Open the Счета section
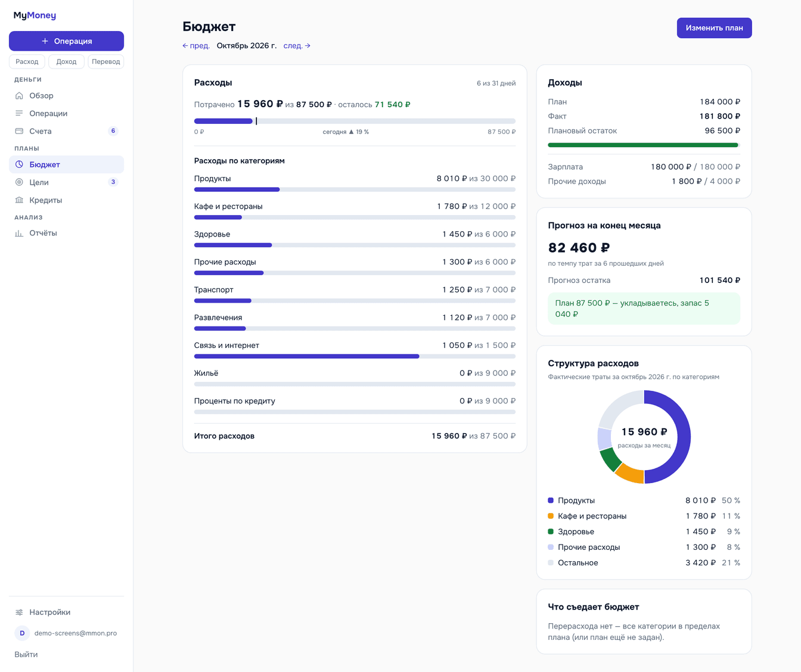 coord(66,131)
